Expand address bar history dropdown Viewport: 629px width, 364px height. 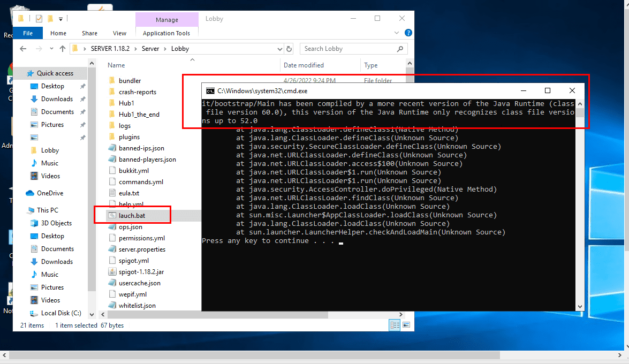pos(279,49)
